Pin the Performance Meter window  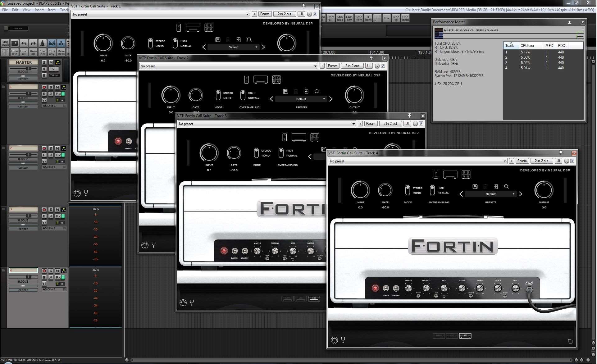point(570,22)
